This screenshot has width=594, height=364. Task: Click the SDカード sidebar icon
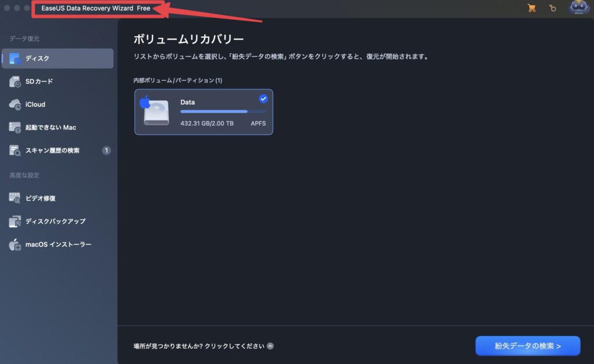coord(16,82)
